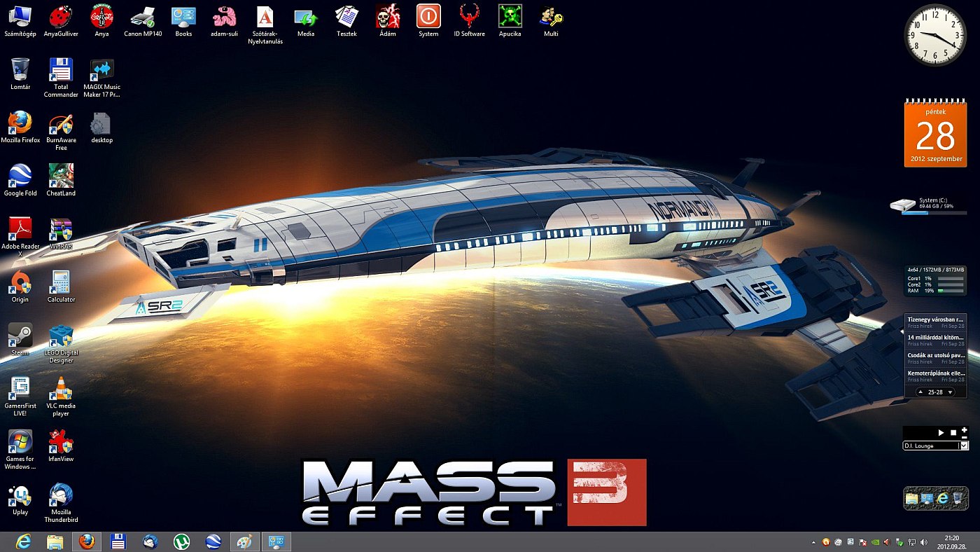This screenshot has height=552, width=980.
Task: Launch CheatLand desktop shortcut
Action: click(x=61, y=181)
